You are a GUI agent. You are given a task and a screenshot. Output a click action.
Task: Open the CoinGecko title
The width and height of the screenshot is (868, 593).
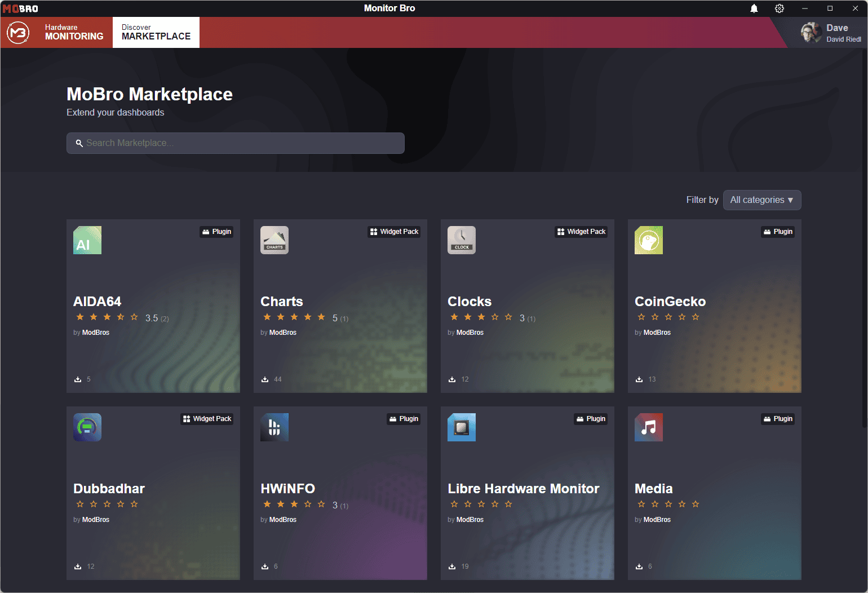[670, 302]
